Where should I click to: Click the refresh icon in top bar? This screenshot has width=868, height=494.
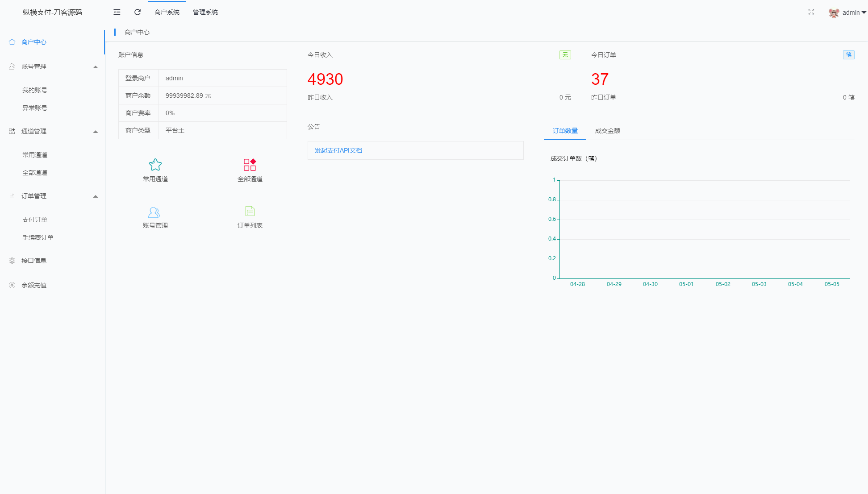(138, 12)
